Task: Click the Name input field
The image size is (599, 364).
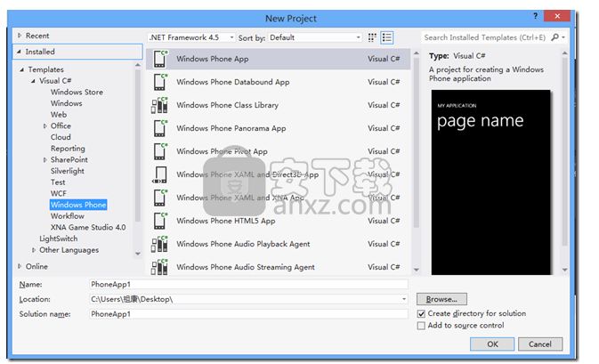Action: 248,284
